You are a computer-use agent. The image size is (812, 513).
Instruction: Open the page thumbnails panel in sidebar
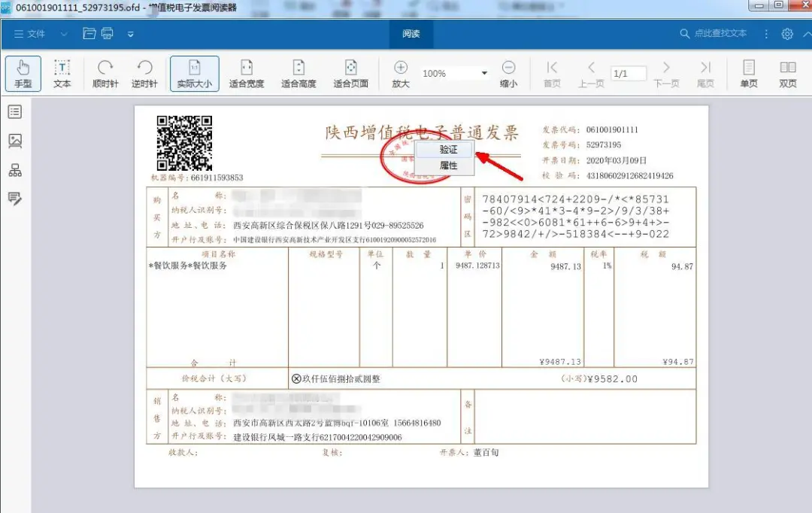coord(15,141)
